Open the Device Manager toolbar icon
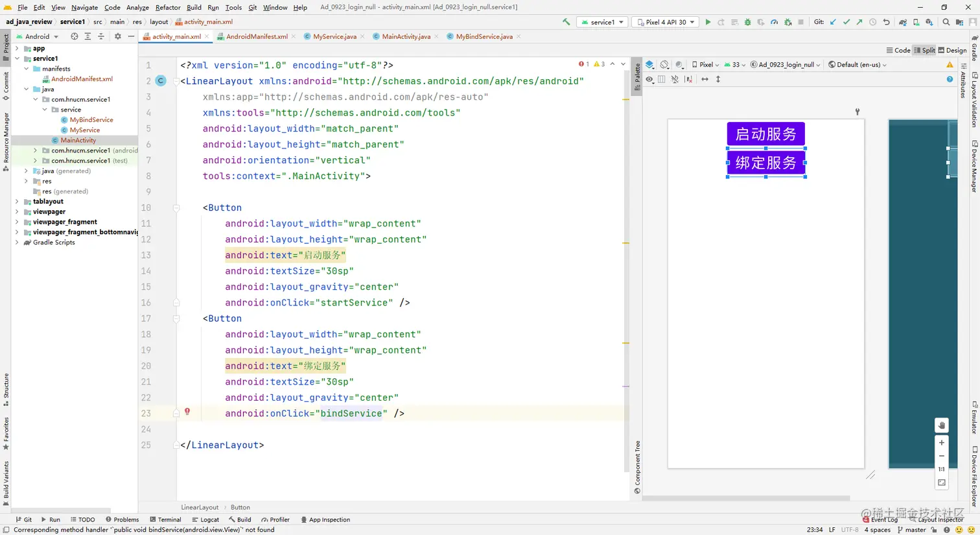The image size is (980, 535). click(916, 22)
